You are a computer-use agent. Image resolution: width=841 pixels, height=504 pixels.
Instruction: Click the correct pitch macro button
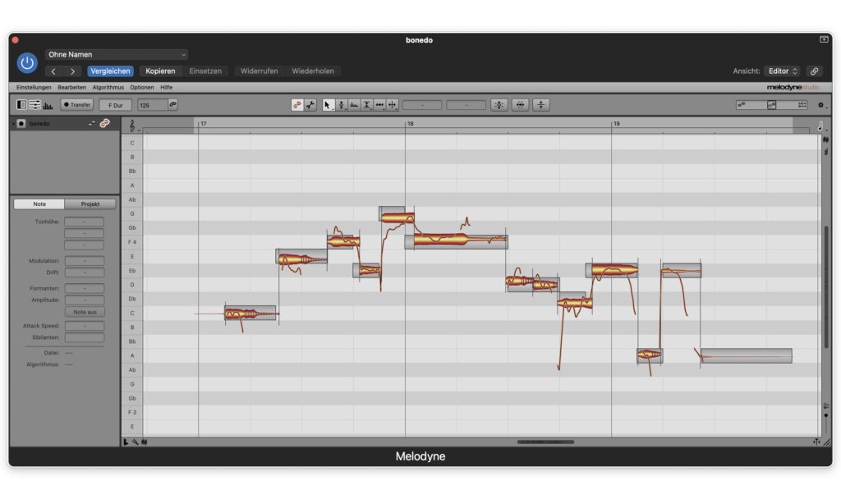(x=499, y=105)
